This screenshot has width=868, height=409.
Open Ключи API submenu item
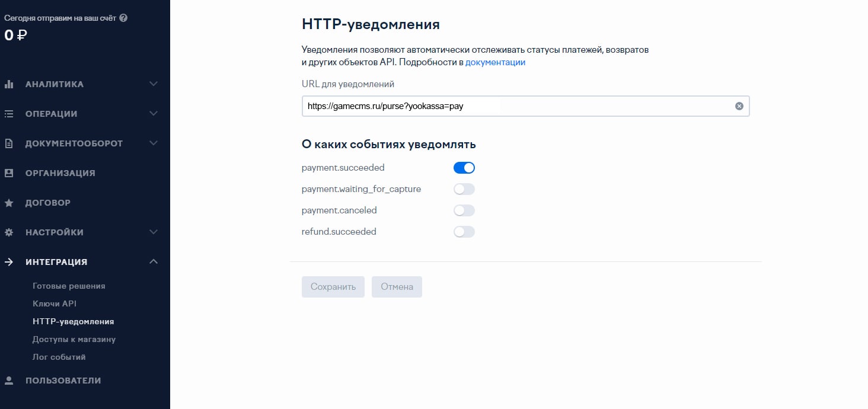(55, 303)
